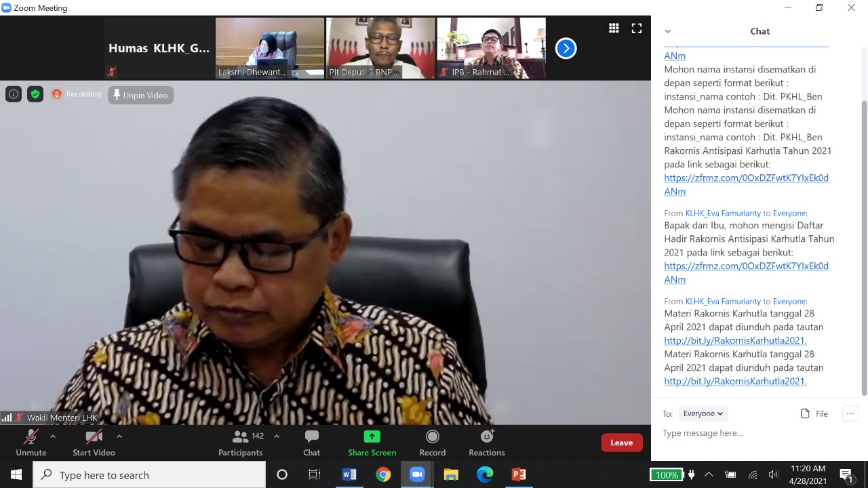Start Video to turn on camera
This screenshot has width=868, height=488.
coord(94,443)
